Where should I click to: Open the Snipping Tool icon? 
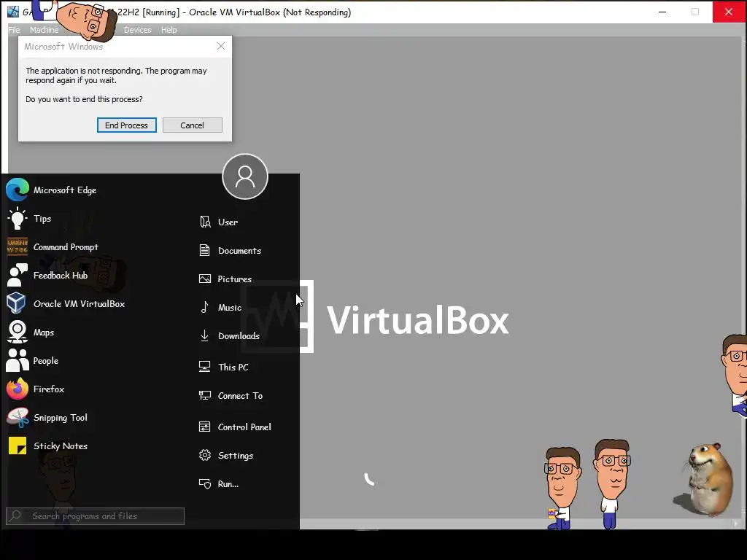[18, 418]
